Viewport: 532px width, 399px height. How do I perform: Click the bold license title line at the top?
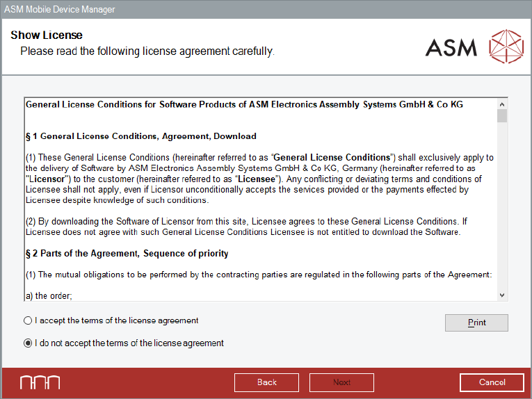(244, 105)
